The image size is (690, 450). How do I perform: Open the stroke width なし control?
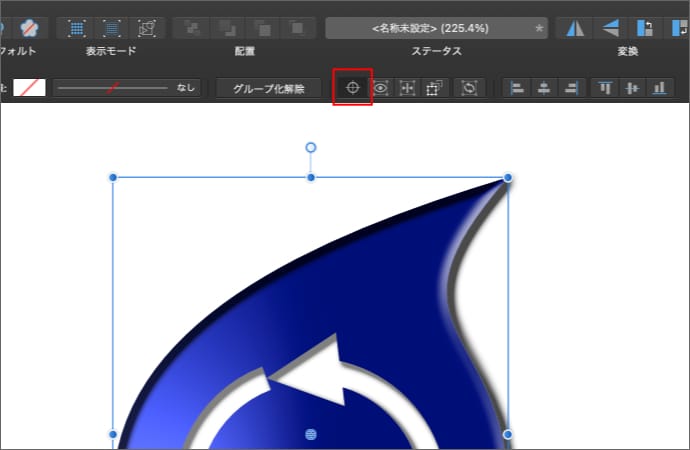(127, 88)
